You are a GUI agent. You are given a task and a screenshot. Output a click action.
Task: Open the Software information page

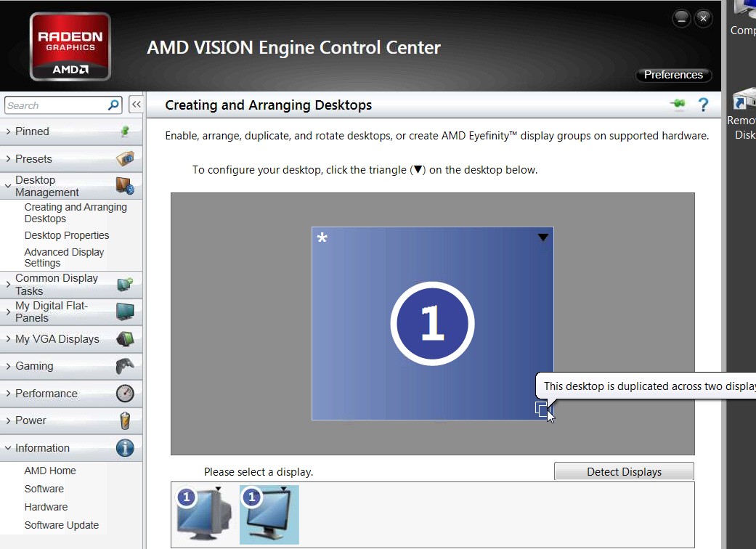44,489
